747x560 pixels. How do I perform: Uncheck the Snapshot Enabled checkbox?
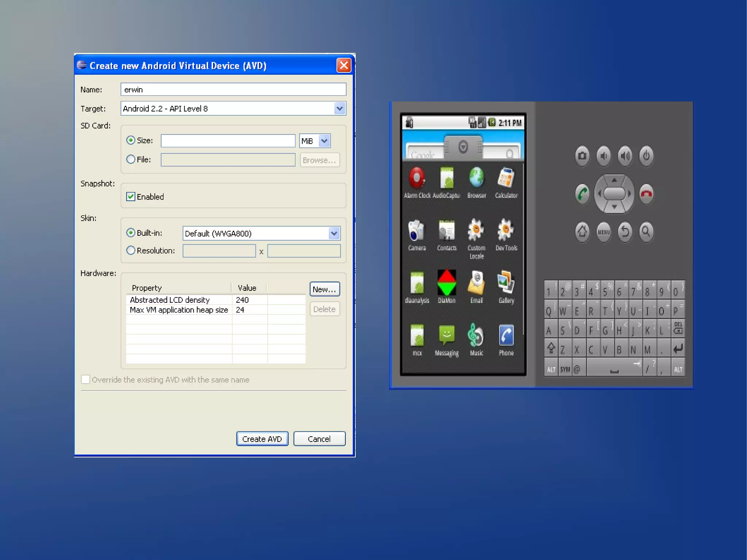tap(131, 197)
